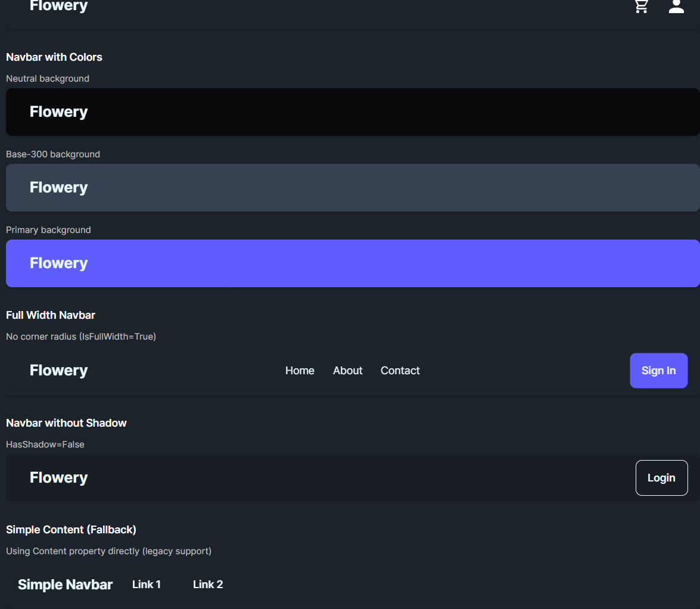Click Flowery in the purple primary navbar
Viewport: 700px width, 609px height.
[58, 263]
